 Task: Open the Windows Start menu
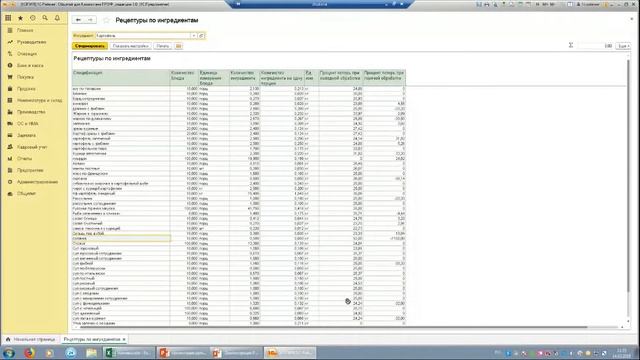(x=8, y=353)
